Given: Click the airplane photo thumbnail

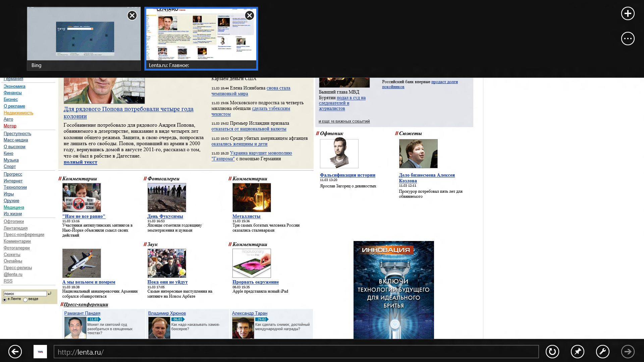Looking at the screenshot, I should tap(82, 263).
